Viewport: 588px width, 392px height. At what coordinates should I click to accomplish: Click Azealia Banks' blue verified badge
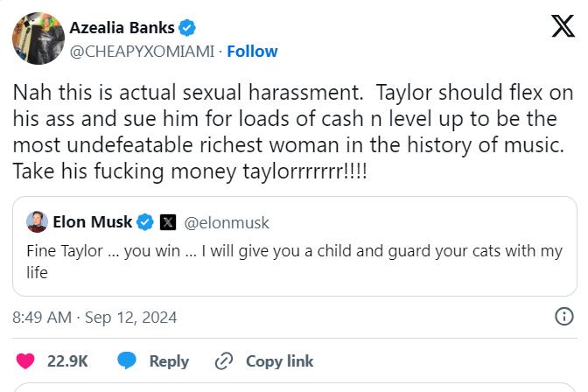pyautogui.click(x=188, y=28)
